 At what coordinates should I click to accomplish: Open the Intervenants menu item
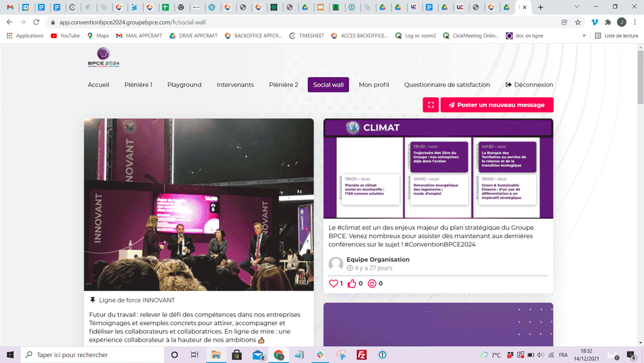(235, 84)
